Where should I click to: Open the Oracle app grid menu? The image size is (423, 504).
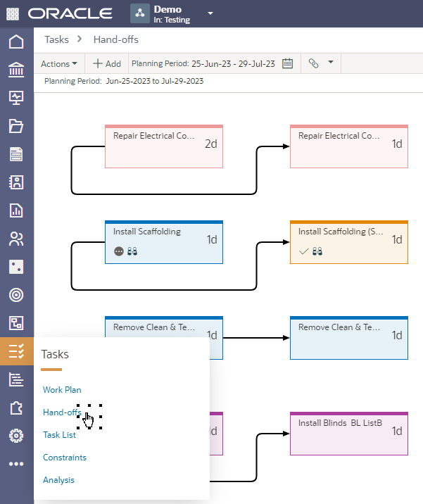click(13, 13)
